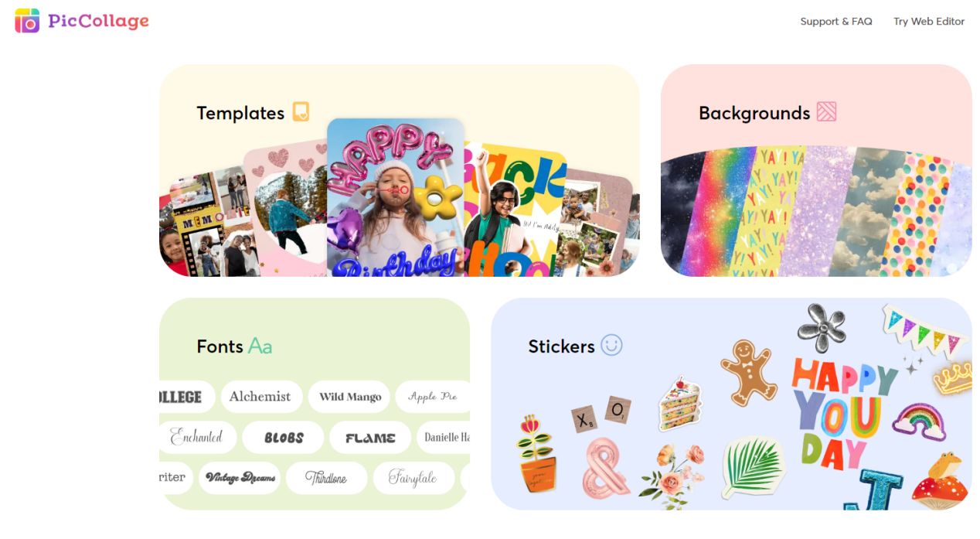Select the rainbow sticker
Image resolution: width=980 pixels, height=539 pixels.
[919, 421]
